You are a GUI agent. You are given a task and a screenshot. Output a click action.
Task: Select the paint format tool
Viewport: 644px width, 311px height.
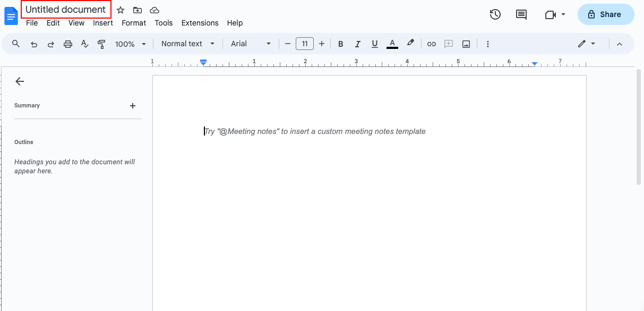click(101, 44)
